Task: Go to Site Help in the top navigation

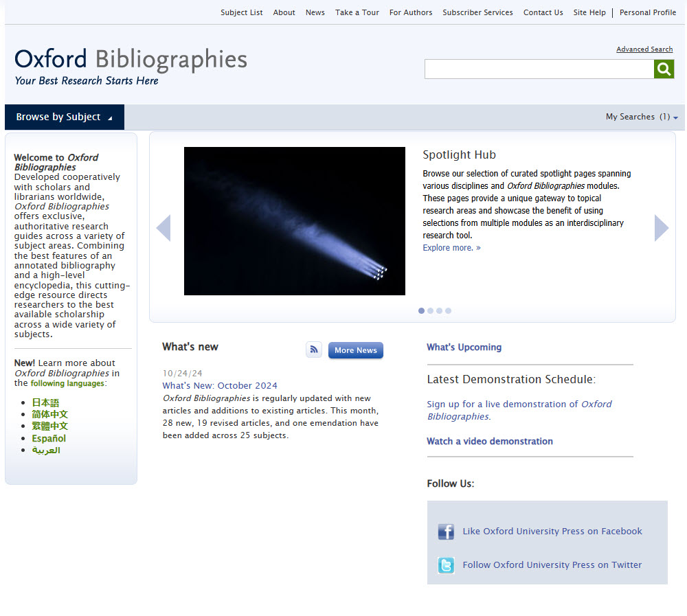Action: [589, 12]
